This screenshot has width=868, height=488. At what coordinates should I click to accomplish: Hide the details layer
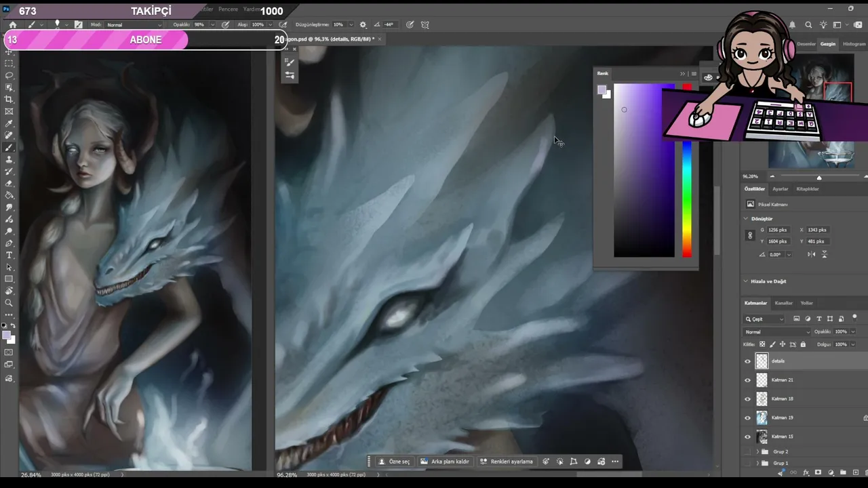(x=748, y=361)
